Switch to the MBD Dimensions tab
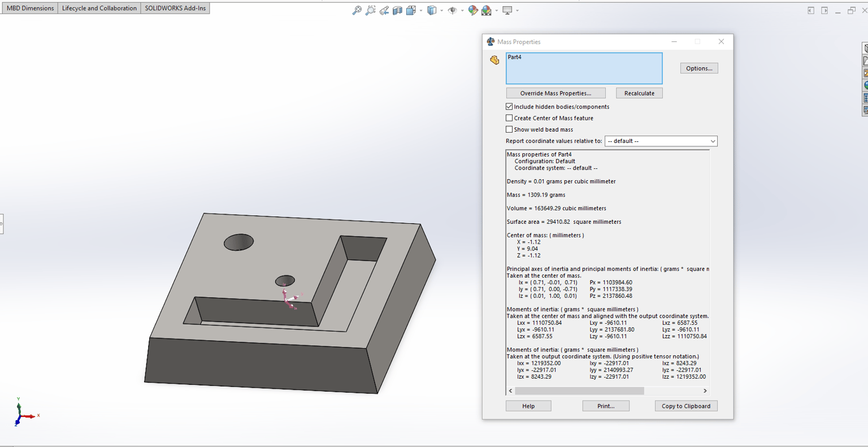868x447 pixels. point(30,8)
